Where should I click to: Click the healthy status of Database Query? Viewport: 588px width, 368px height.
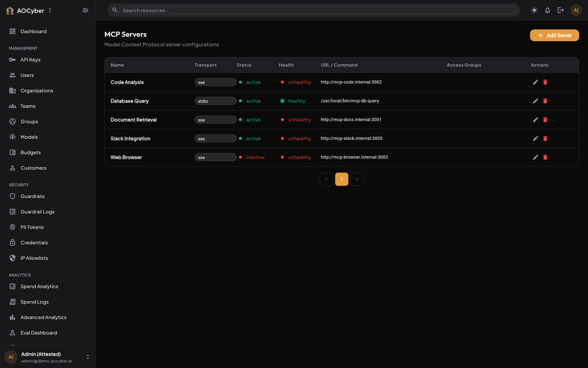(293, 101)
